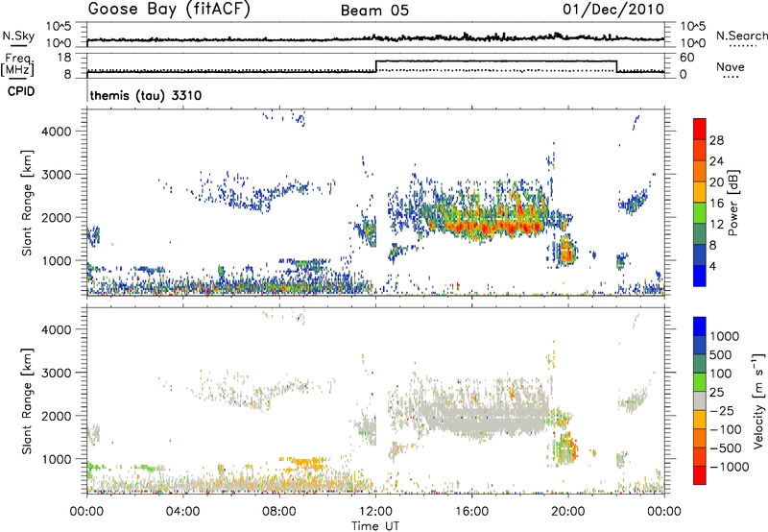
Task: Click the solid line sample under N.Sky
Action: coord(18,45)
